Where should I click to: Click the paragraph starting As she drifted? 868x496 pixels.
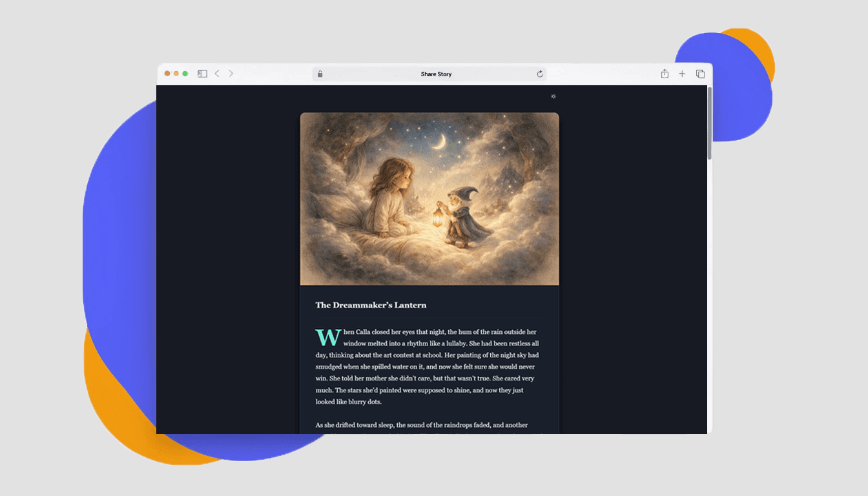coord(420,425)
